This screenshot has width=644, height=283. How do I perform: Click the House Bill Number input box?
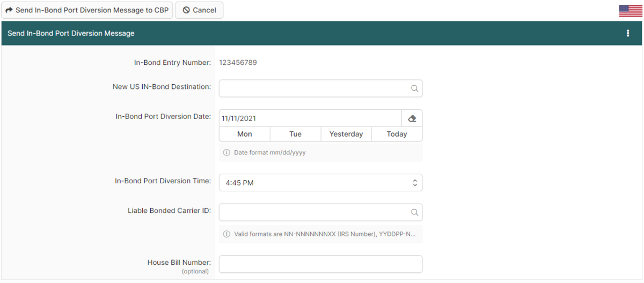click(320, 264)
